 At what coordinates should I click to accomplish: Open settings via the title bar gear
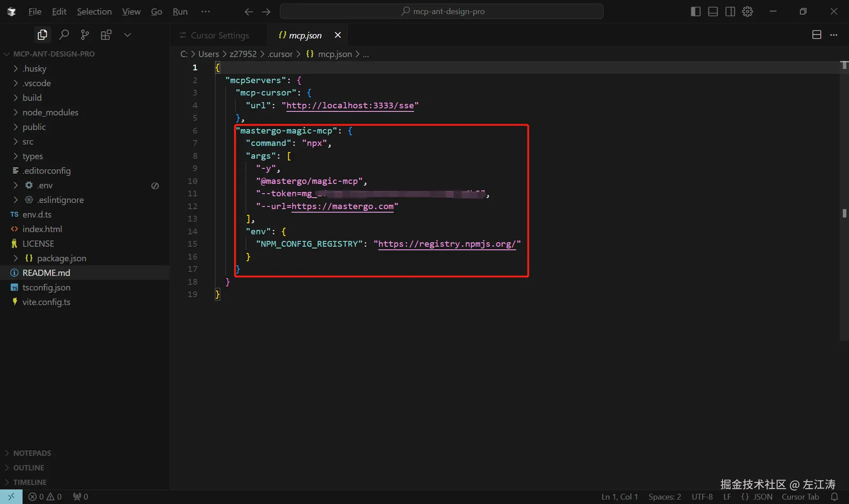pyautogui.click(x=748, y=11)
